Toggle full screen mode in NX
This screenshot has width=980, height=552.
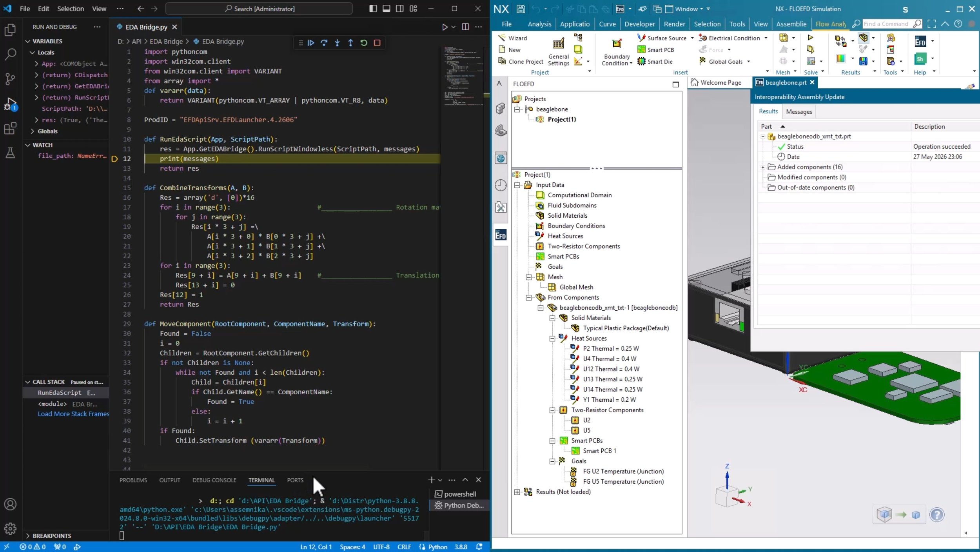pyautogui.click(x=931, y=24)
